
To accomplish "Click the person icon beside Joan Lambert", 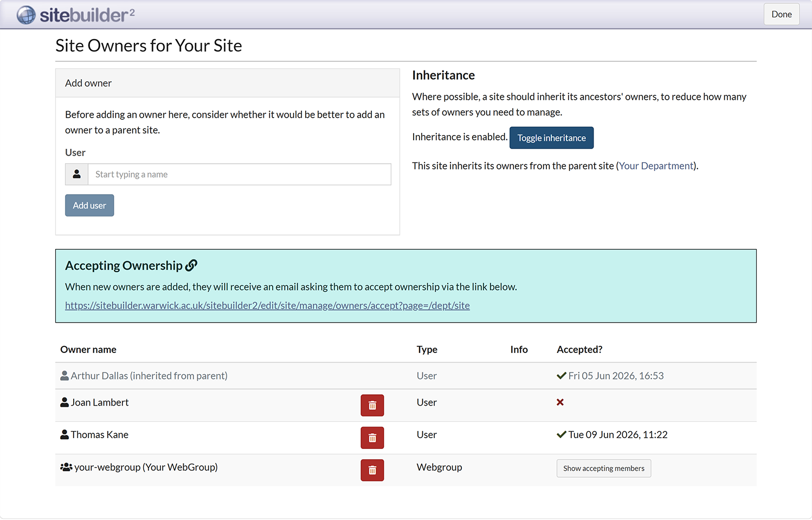I will pyautogui.click(x=65, y=402).
